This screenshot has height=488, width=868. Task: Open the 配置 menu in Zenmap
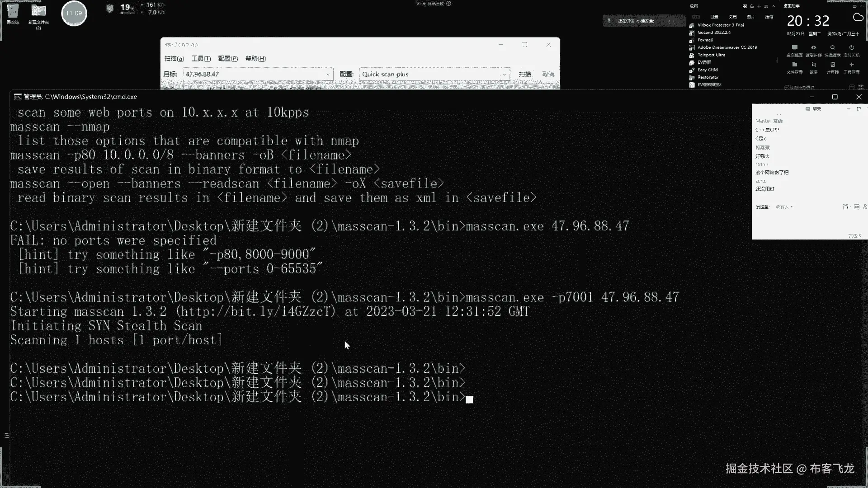227,59
